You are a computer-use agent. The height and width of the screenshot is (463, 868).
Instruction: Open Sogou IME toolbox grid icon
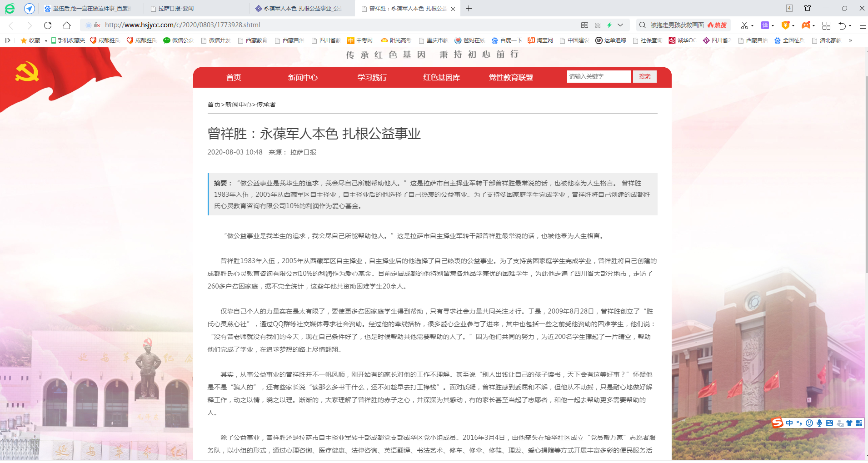pyautogui.click(x=859, y=423)
